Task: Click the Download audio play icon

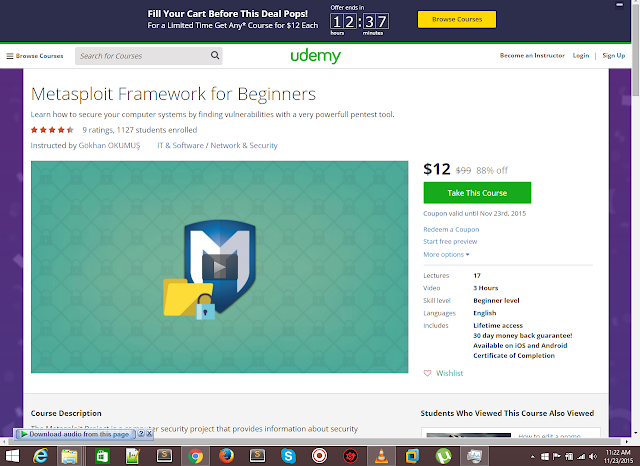Action: (x=24, y=434)
